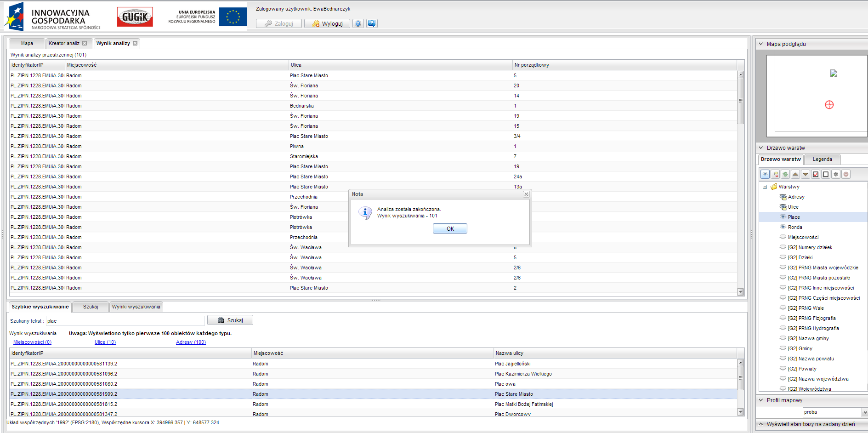Click scroll-down arrow of search results list
The width and height of the screenshot is (868, 433).
pyautogui.click(x=740, y=412)
